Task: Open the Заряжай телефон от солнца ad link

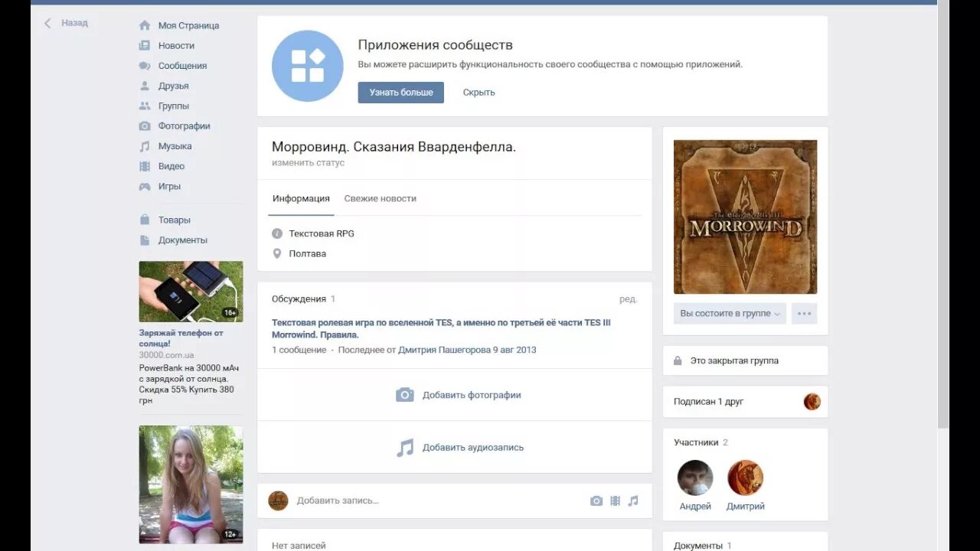Action: pyautogui.click(x=181, y=338)
